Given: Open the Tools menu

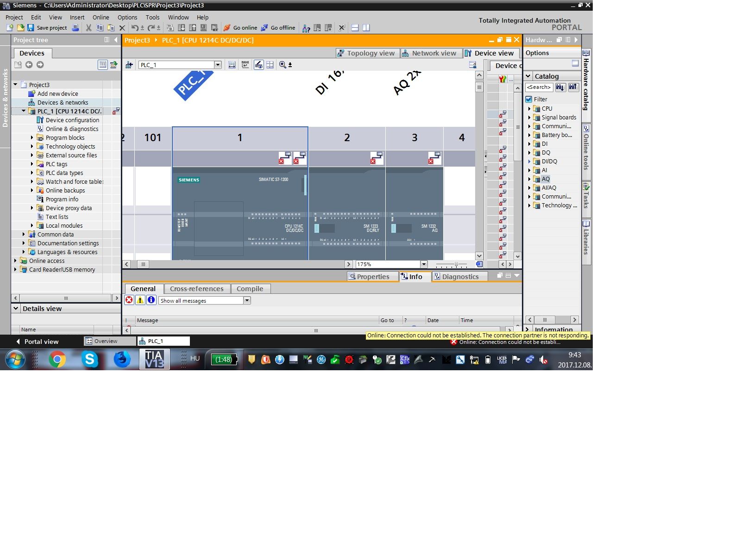Looking at the screenshot, I should pyautogui.click(x=153, y=17).
